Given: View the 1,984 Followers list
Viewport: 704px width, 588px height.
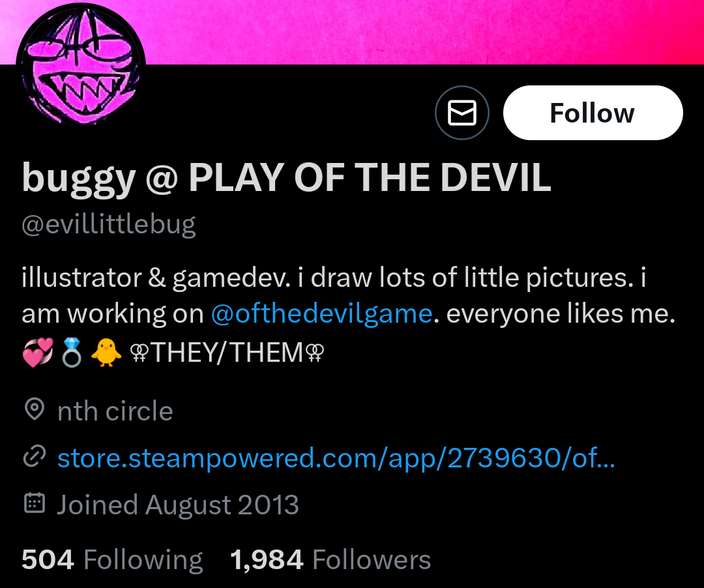Looking at the screenshot, I should (x=330, y=560).
